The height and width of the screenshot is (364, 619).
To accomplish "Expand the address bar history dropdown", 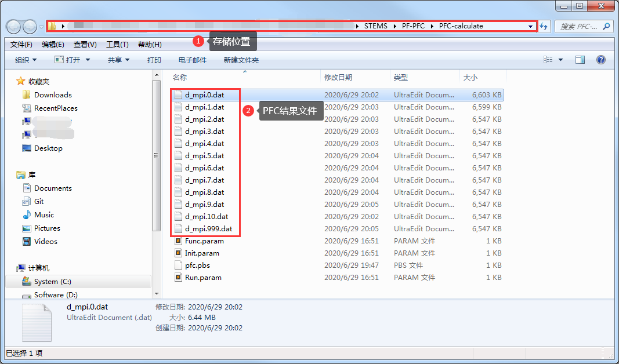I will pos(530,27).
